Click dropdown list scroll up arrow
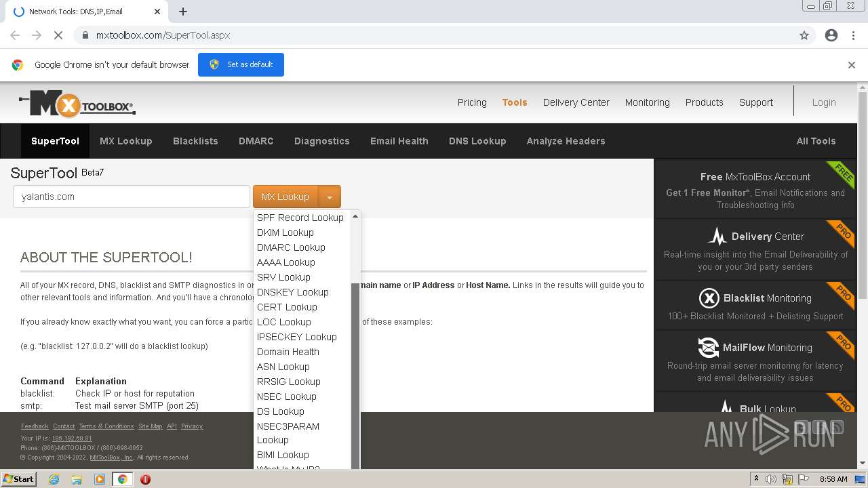The height and width of the screenshot is (488, 868). click(x=355, y=216)
